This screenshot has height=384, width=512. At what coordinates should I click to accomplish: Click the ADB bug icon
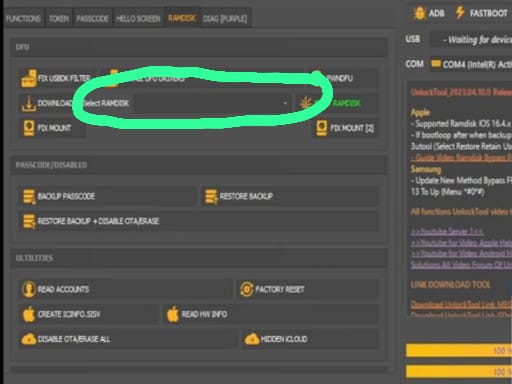[419, 13]
